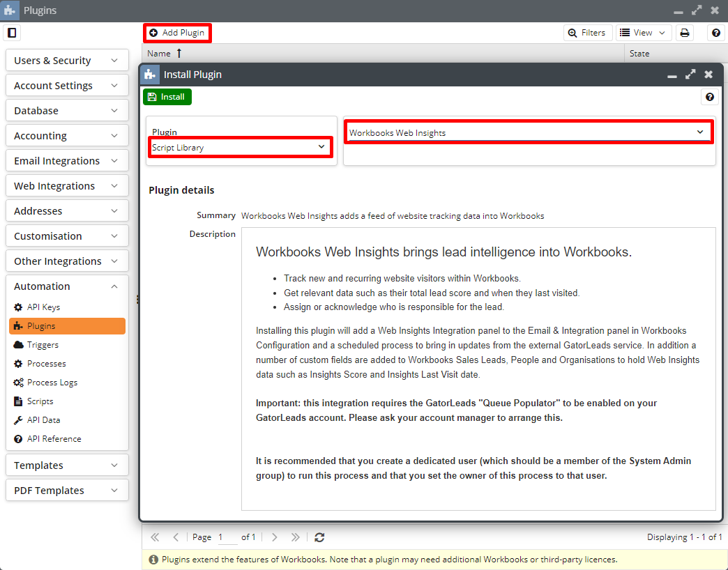Expand the Web Integrations section
Image resolution: width=728 pixels, height=570 pixels.
(67, 185)
